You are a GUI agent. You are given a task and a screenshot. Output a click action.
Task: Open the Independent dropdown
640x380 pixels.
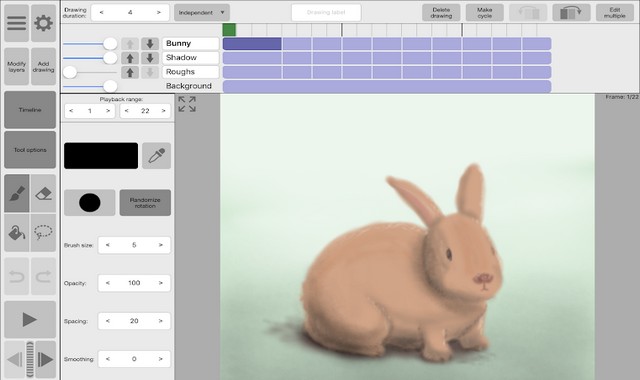click(x=202, y=13)
